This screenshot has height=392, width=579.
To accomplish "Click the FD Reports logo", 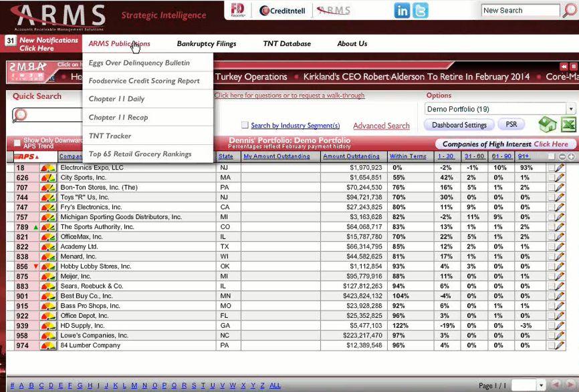I will point(238,10).
